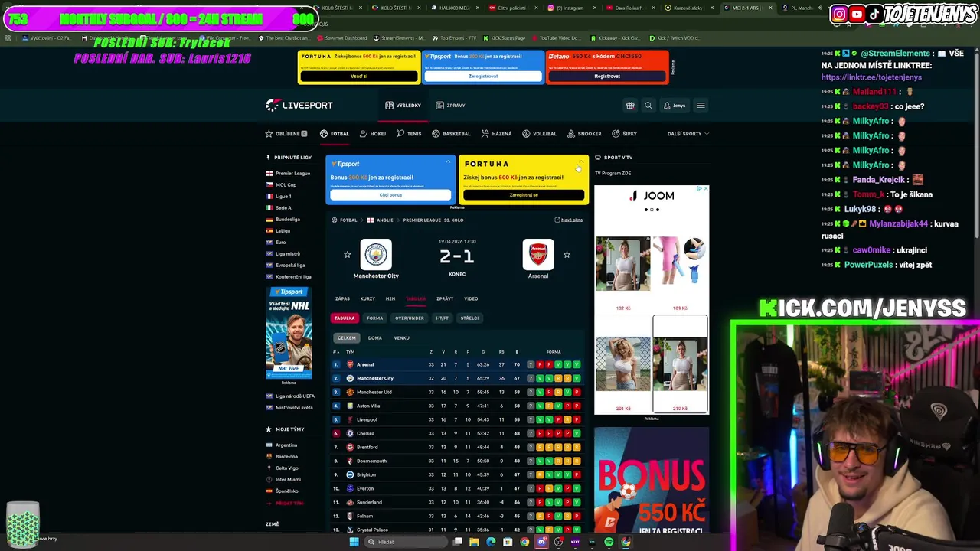Select Šipky sport
980x551 pixels.
point(625,134)
